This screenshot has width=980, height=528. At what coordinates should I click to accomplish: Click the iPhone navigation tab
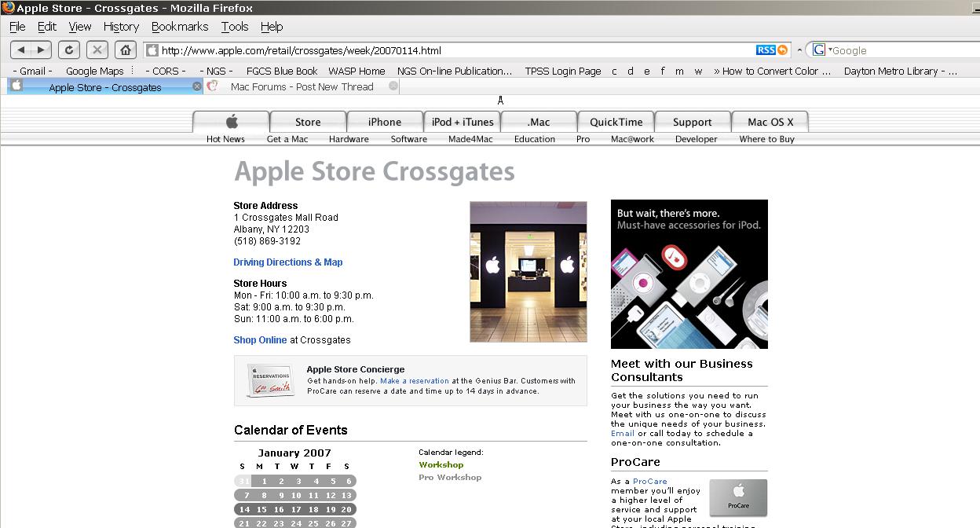pos(385,122)
